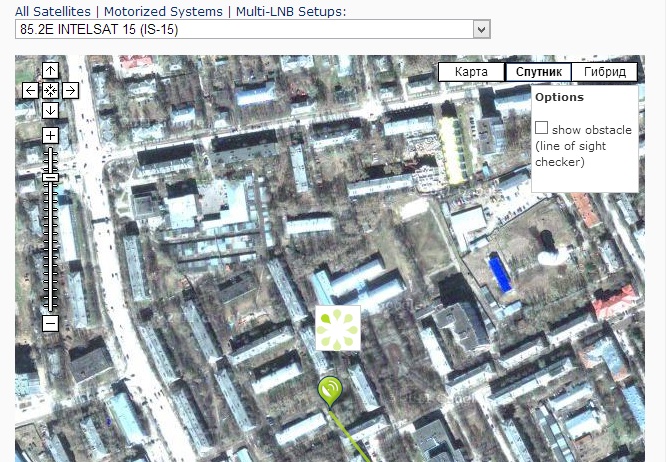Zoom in with the plus button
Viewport: 669px width, 462px height.
pyautogui.click(x=50, y=136)
